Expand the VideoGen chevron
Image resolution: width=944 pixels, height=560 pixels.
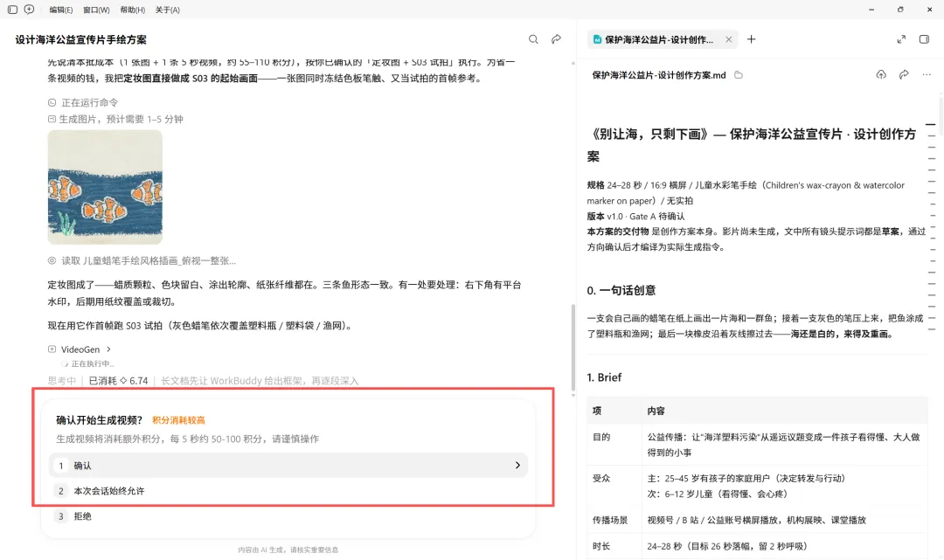108,349
